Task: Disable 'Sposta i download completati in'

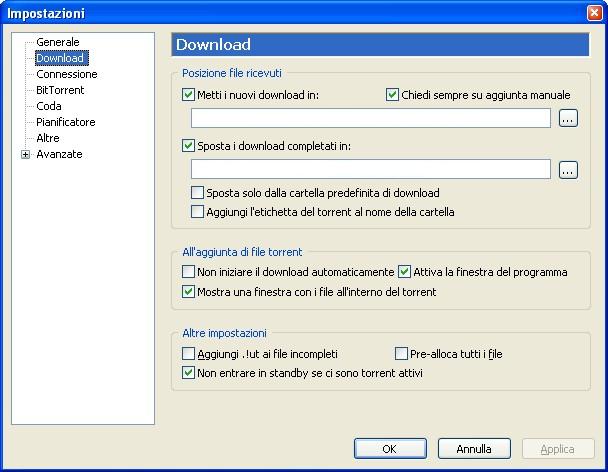Action: 189,145
